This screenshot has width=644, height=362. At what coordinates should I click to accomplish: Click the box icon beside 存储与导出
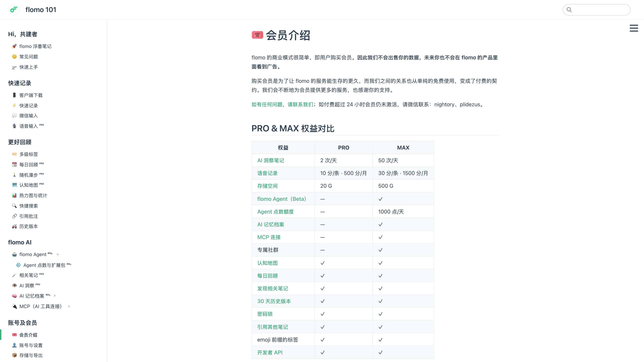pos(14,355)
